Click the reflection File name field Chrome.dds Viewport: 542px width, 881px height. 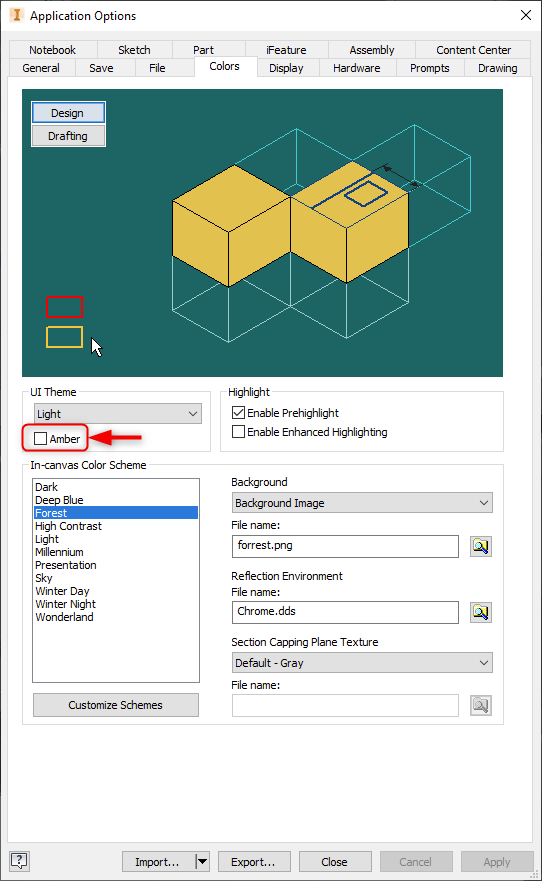point(345,612)
